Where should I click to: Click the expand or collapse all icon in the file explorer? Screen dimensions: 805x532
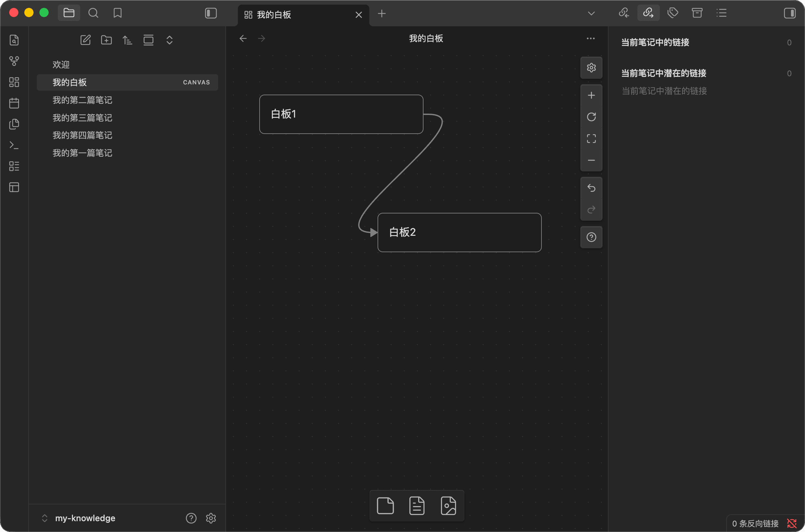[x=169, y=40]
